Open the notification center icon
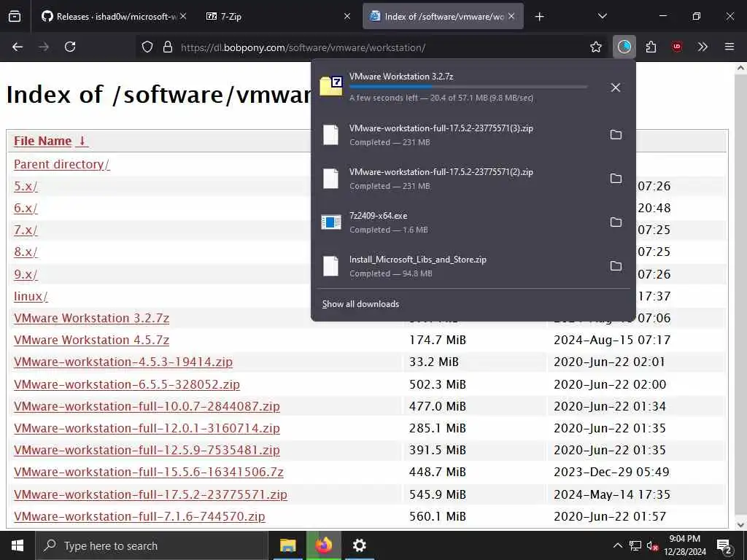 tap(724, 545)
